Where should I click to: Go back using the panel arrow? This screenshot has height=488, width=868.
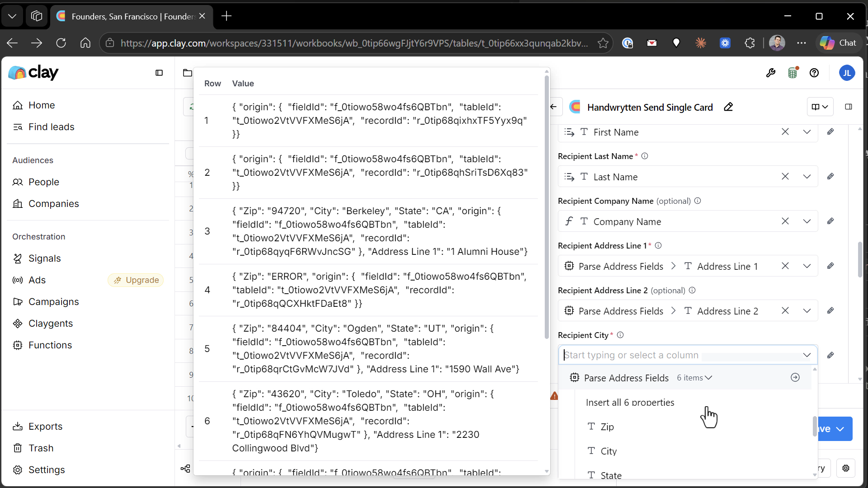click(x=554, y=107)
